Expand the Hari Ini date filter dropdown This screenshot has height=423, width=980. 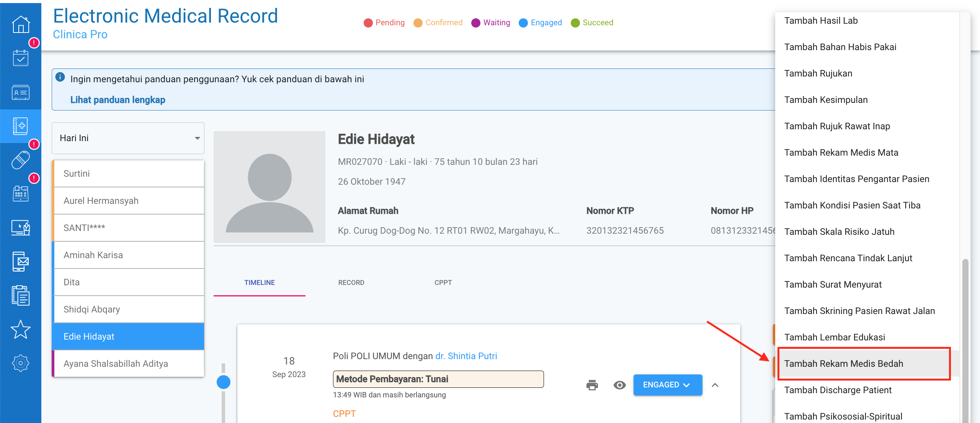pyautogui.click(x=128, y=138)
